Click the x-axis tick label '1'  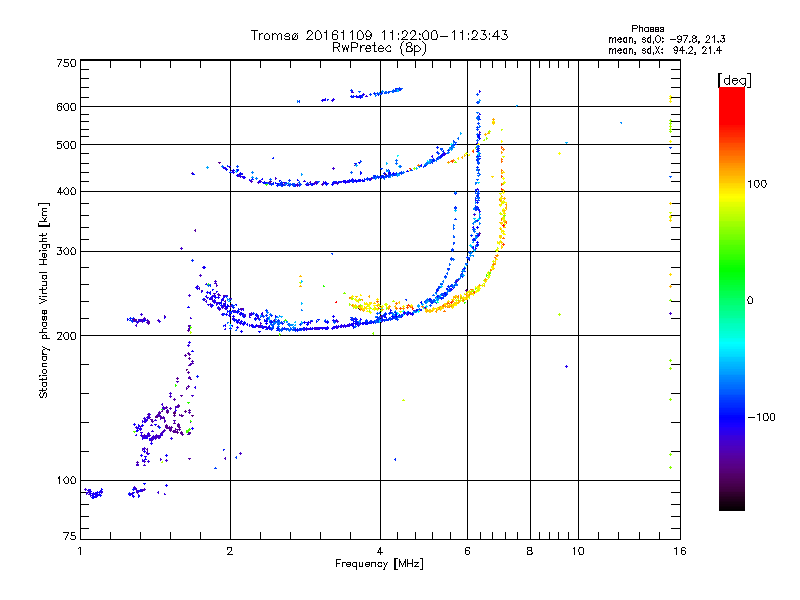click(x=80, y=551)
